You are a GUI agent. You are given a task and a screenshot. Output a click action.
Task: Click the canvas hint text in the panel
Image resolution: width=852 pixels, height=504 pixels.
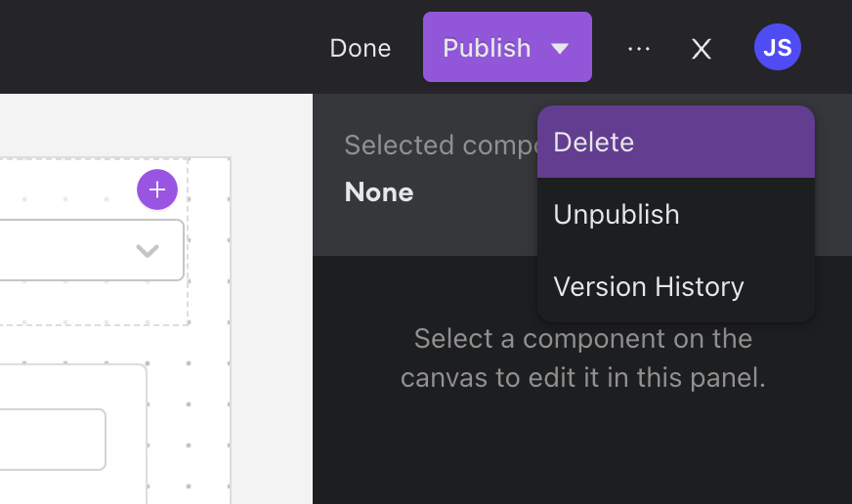(582, 358)
